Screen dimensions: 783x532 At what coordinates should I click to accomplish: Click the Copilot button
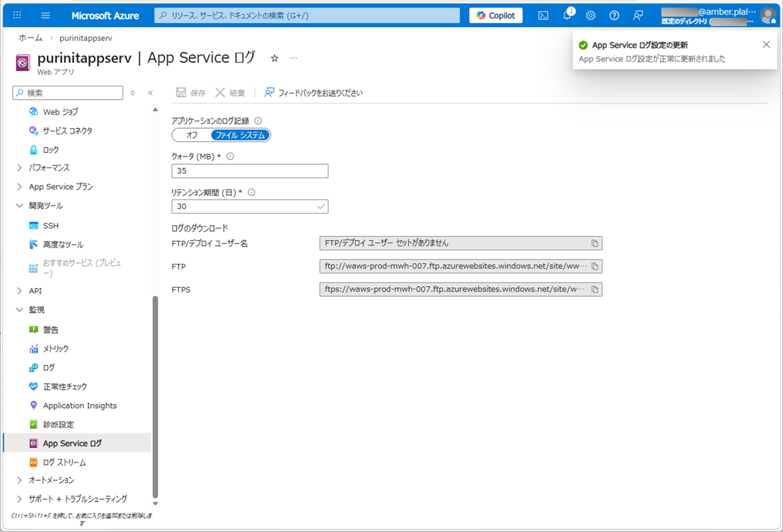click(496, 15)
